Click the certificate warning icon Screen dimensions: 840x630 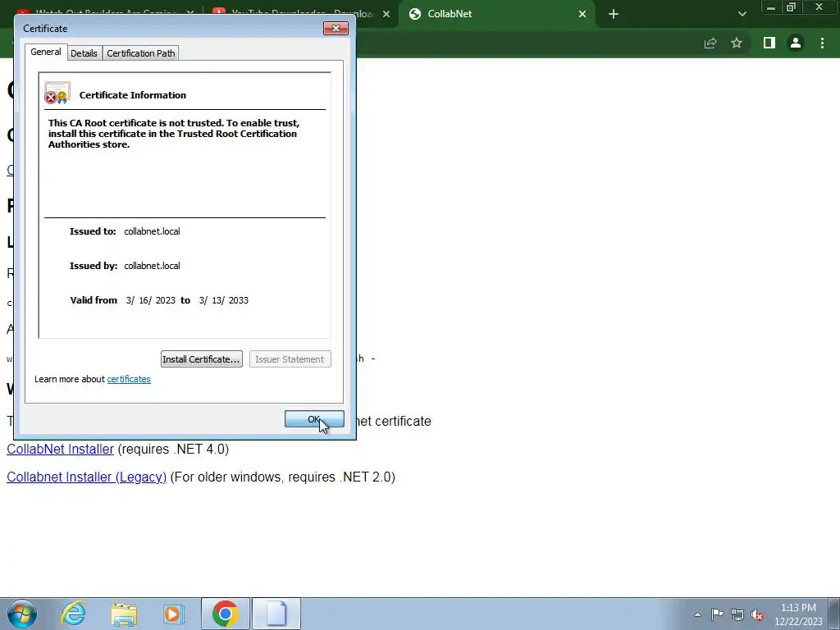57,93
